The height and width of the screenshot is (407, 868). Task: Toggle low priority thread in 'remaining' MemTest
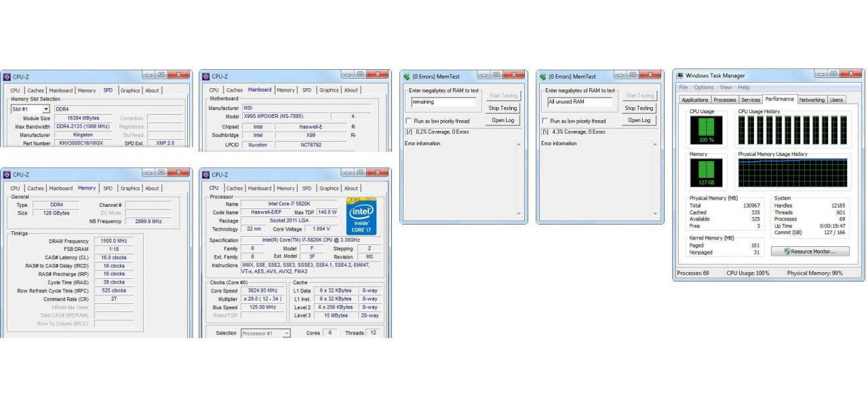coord(409,121)
